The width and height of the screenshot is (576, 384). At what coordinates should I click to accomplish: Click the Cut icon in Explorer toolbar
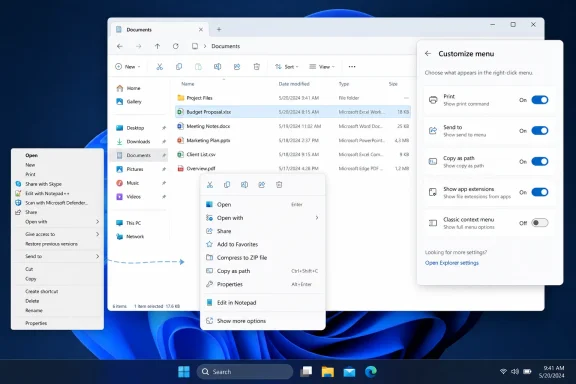[x=159, y=67]
